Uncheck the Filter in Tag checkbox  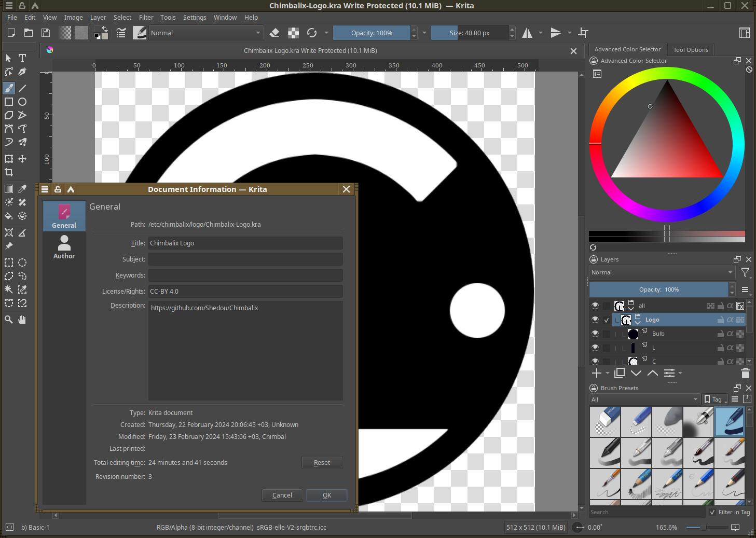point(712,512)
